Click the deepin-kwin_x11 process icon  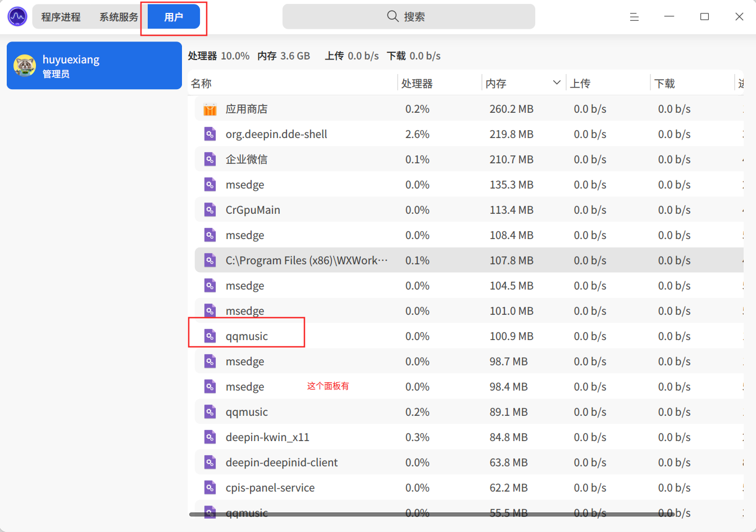(x=210, y=437)
